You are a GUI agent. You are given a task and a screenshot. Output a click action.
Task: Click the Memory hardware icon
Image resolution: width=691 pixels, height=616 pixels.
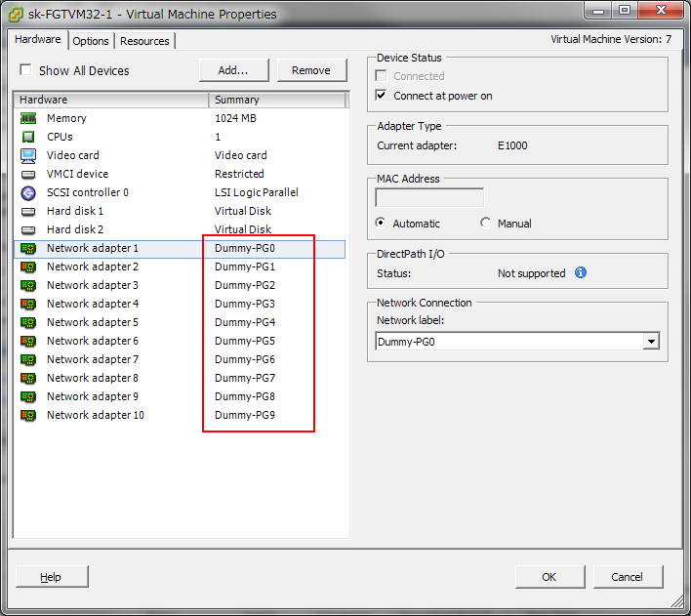28,118
